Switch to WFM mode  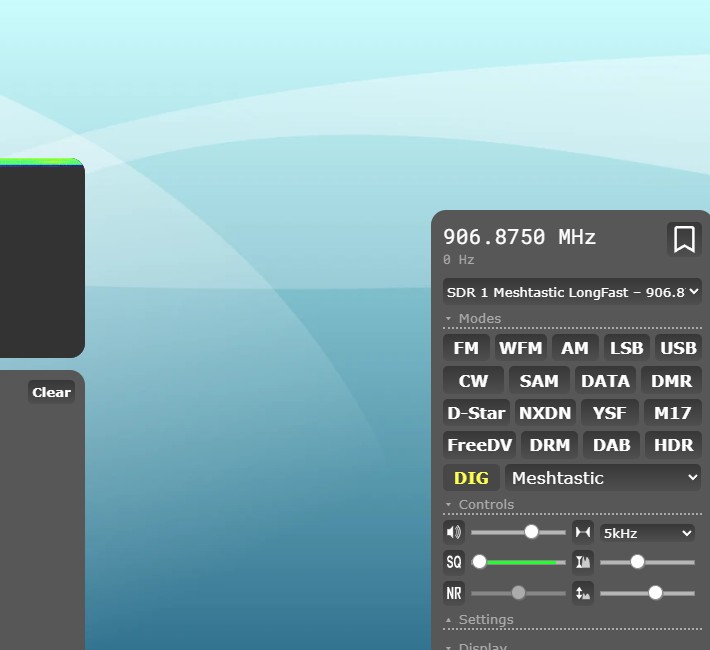(x=521, y=348)
